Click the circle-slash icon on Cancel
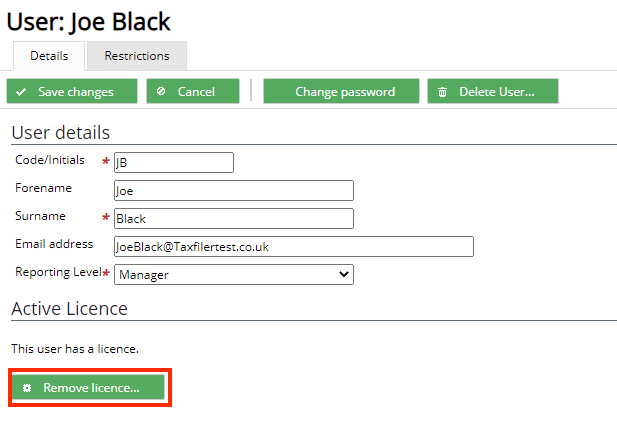The height and width of the screenshot is (444, 617). 161,91
